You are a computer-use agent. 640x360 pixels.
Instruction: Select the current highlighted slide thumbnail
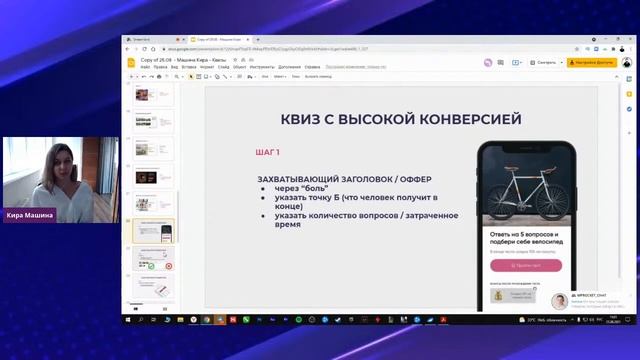153,231
